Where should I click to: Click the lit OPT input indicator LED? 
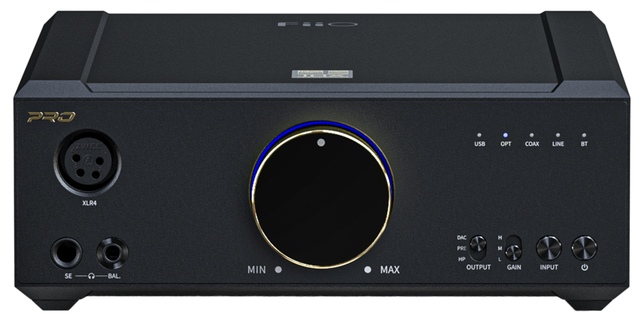point(504,134)
